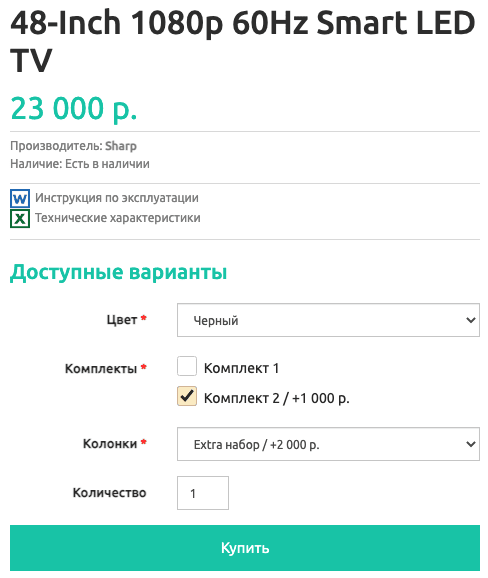Click the 48-Inch Smart LED TV title
Viewport: 488px width, 578px height.
pos(243,42)
